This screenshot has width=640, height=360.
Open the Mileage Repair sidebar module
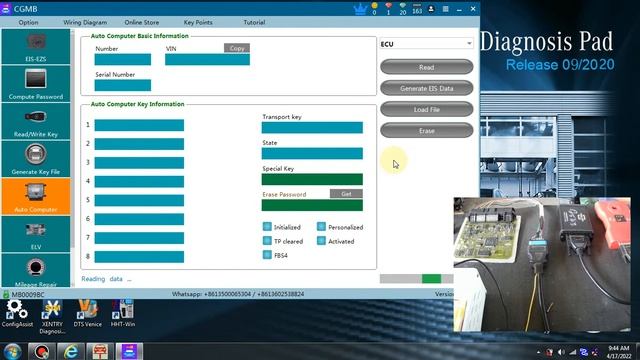point(36,271)
